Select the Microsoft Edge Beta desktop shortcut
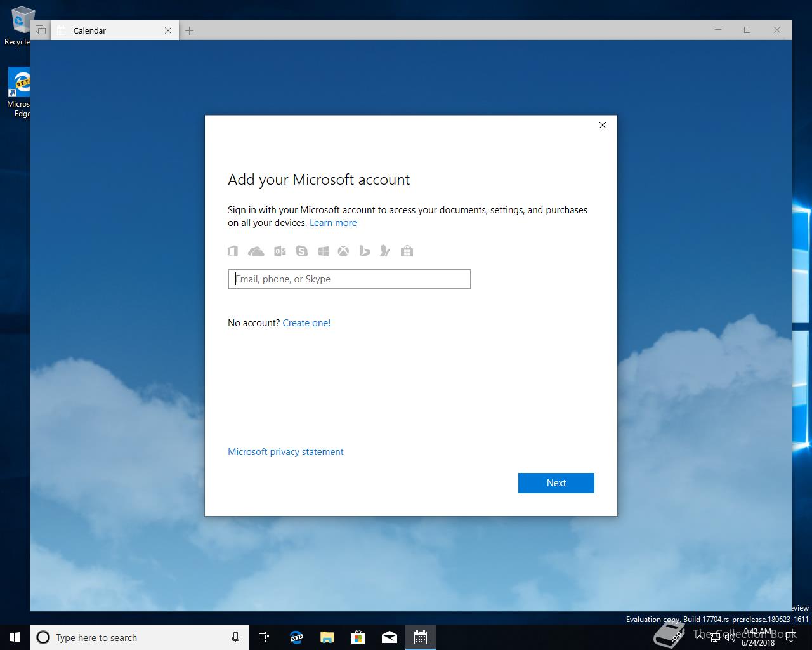This screenshot has width=812, height=650. [19, 93]
